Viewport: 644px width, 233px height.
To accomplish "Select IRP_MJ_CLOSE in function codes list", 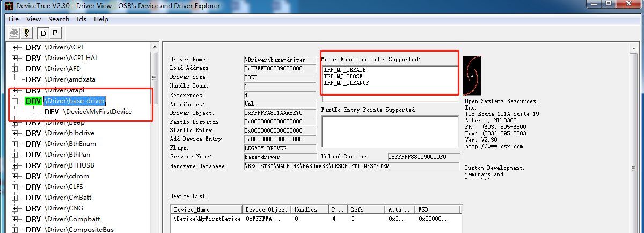I will click(343, 76).
